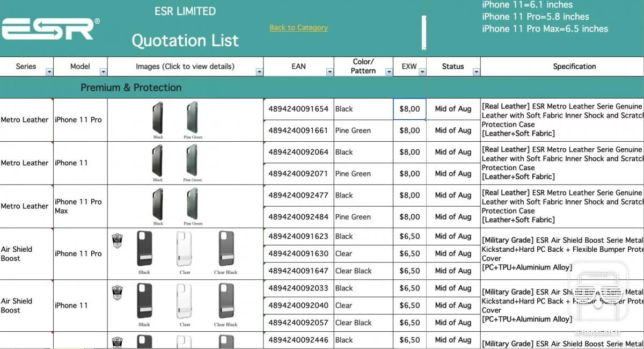The width and height of the screenshot is (644, 349).
Task: Open Clear Air Shield Boost iPhone 11 Pro image
Action: pos(185,249)
